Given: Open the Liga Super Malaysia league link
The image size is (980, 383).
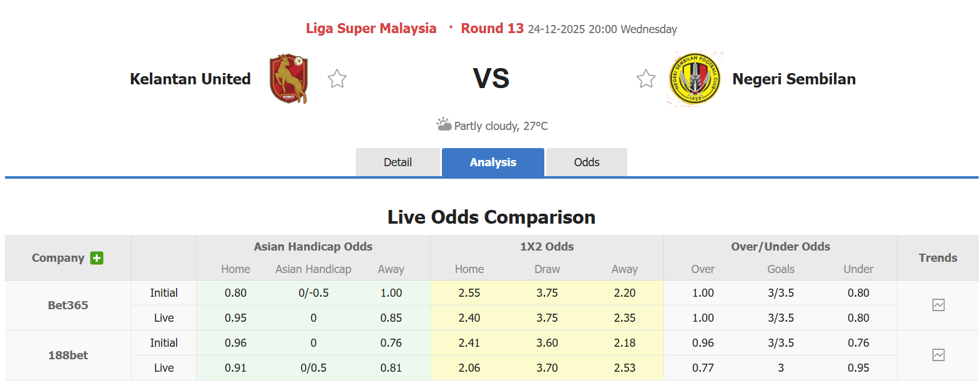Looking at the screenshot, I should (371, 28).
